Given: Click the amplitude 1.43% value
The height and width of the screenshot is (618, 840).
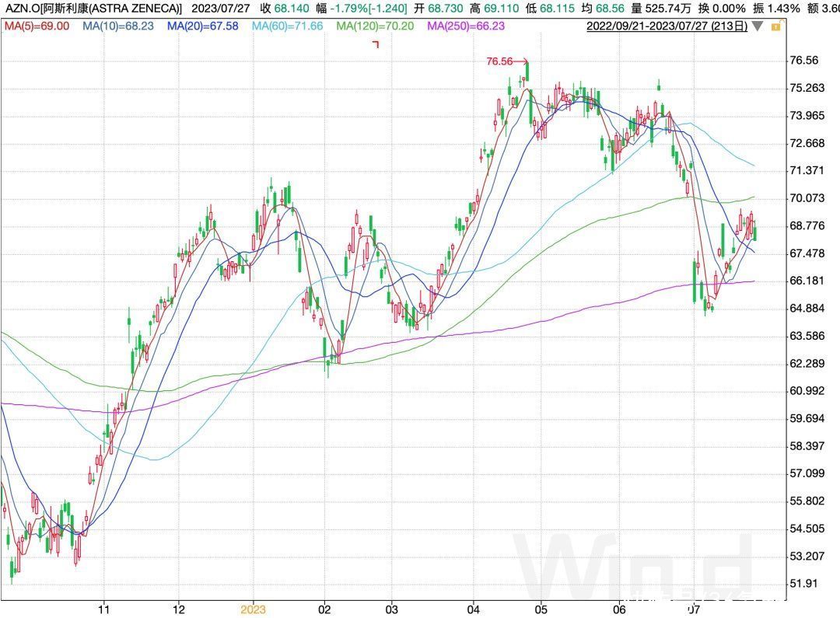Looking at the screenshot, I should (x=784, y=9).
